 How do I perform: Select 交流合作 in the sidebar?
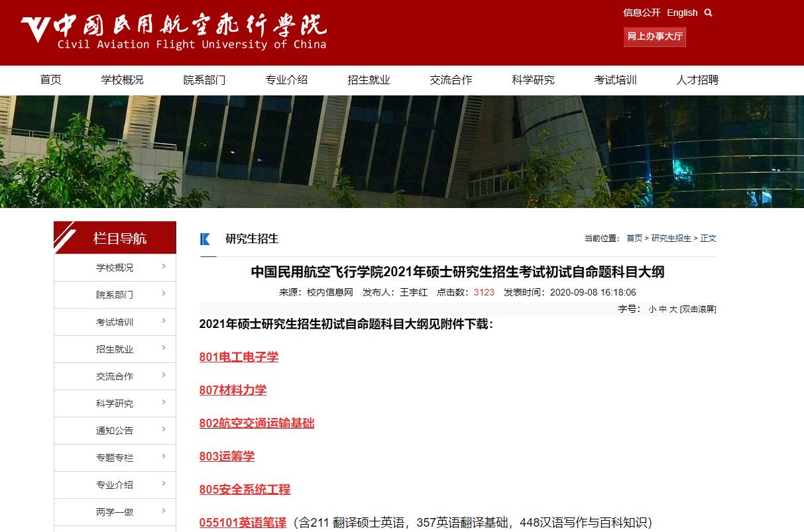pyautogui.click(x=115, y=376)
